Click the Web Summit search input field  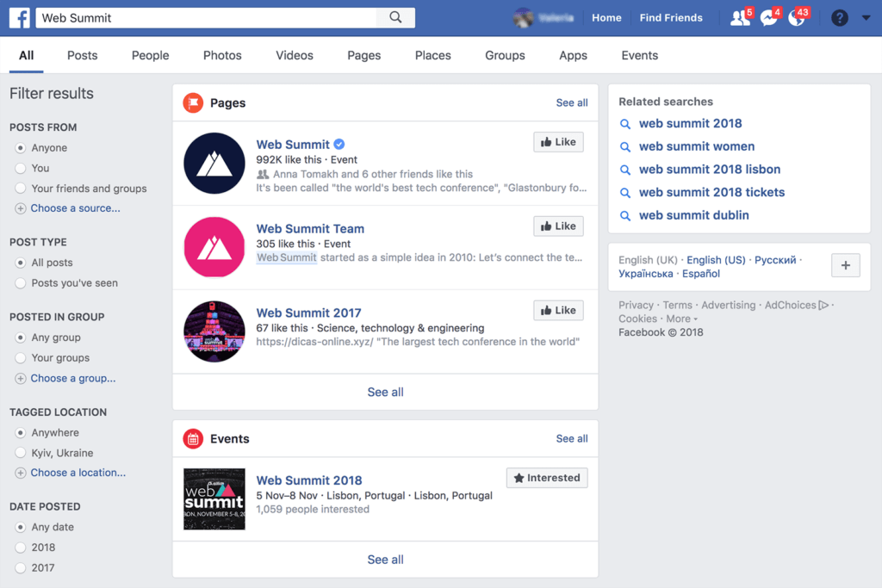207,17
